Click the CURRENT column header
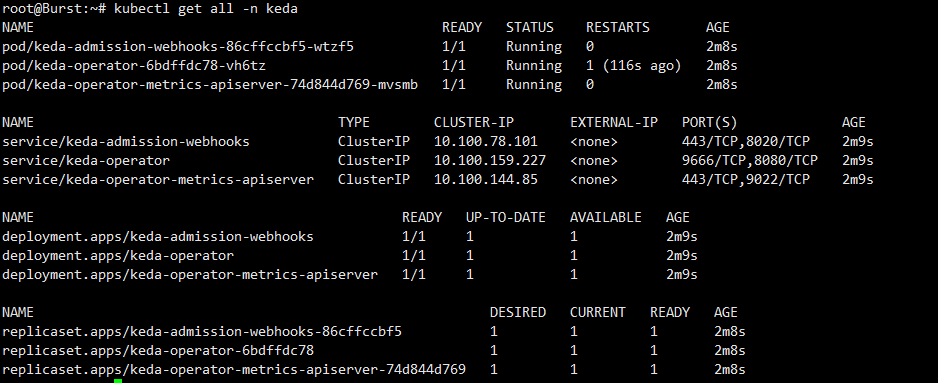 pos(598,313)
